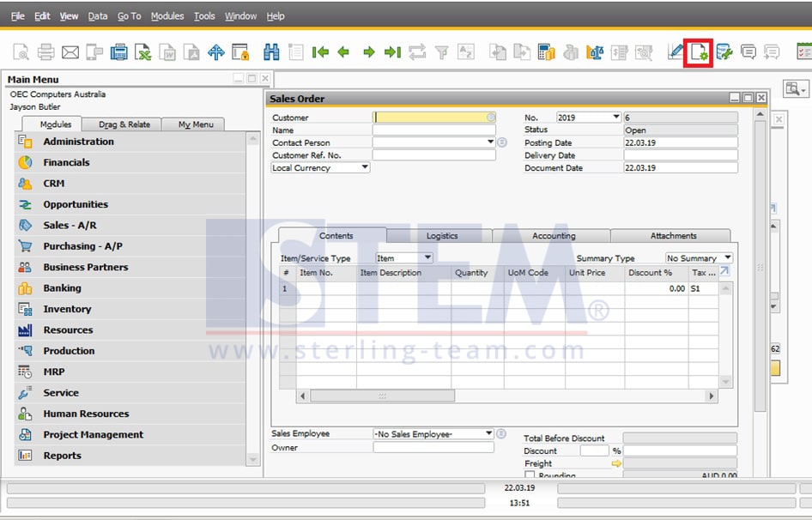This screenshot has width=812, height=520.
Task: Open the Administration module
Action: pos(79,142)
